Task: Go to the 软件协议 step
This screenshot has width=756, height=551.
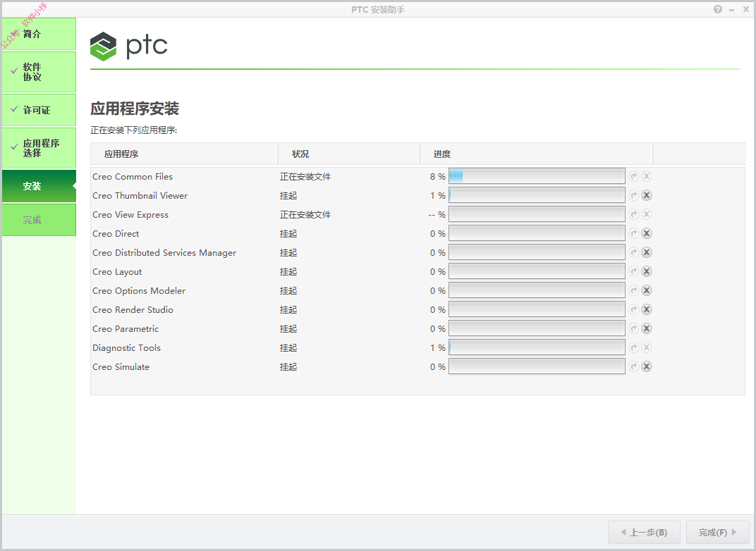Action: tap(39, 72)
